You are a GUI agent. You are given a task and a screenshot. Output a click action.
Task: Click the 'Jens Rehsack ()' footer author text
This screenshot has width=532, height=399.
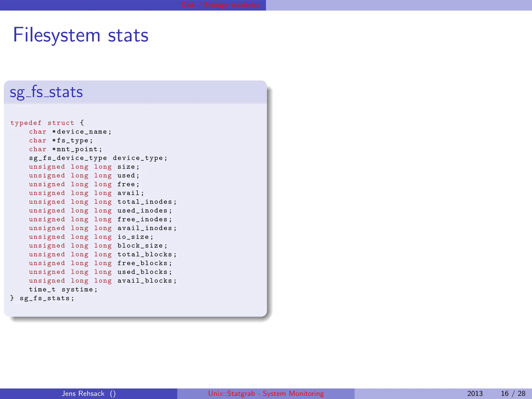click(89, 394)
